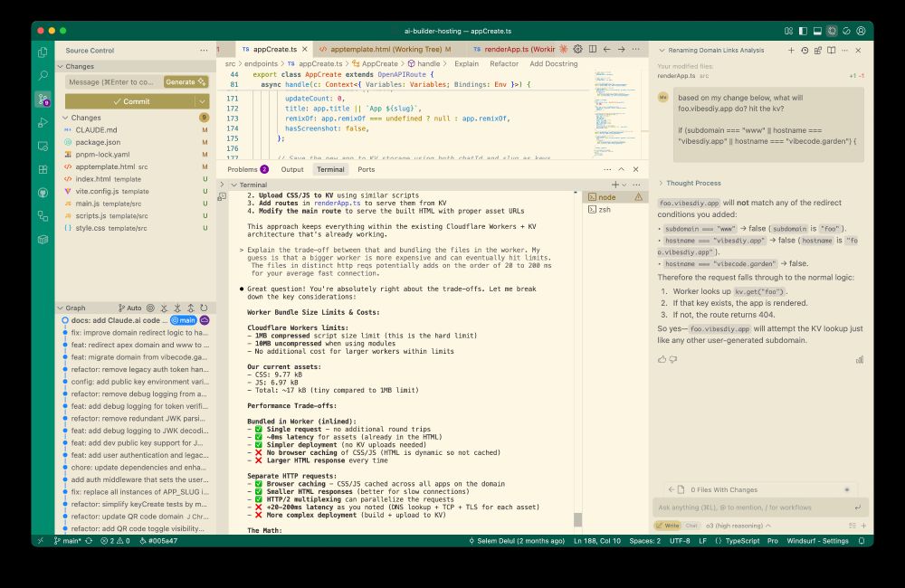Click Add Docstring link

tap(554, 64)
